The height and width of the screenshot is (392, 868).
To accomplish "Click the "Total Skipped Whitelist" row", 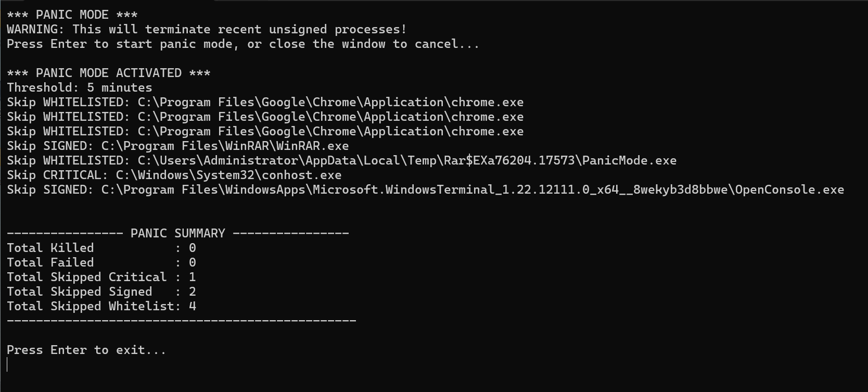I will (101, 306).
